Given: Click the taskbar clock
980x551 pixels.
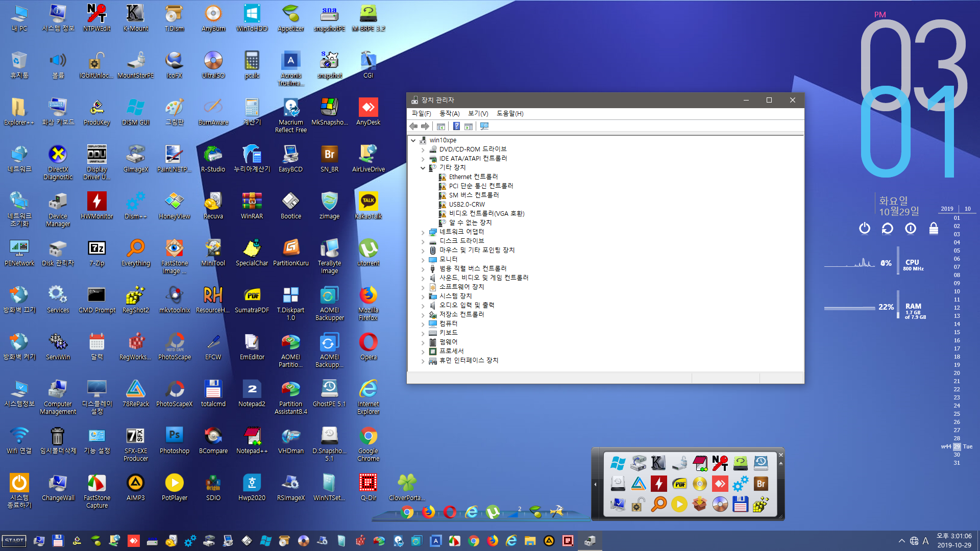Looking at the screenshot, I should pyautogui.click(x=954, y=541).
